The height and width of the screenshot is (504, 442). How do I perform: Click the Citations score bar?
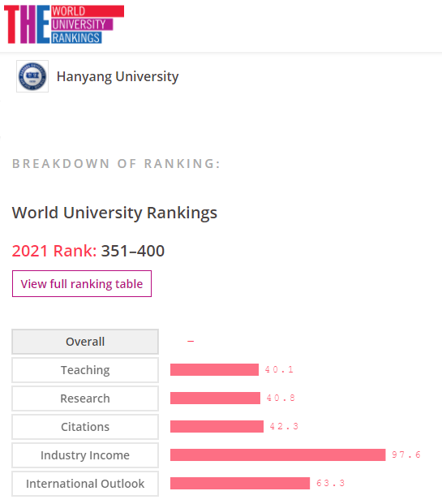pos(217,427)
